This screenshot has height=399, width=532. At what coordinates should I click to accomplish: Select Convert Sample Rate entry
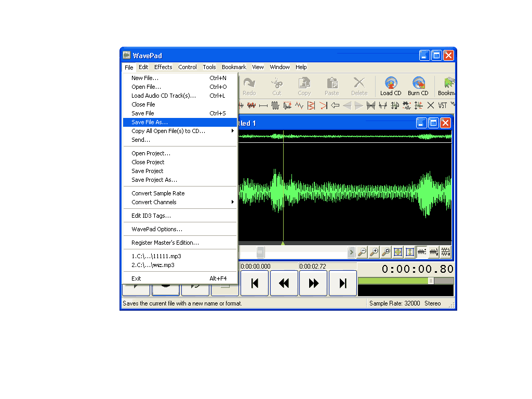click(x=180, y=193)
